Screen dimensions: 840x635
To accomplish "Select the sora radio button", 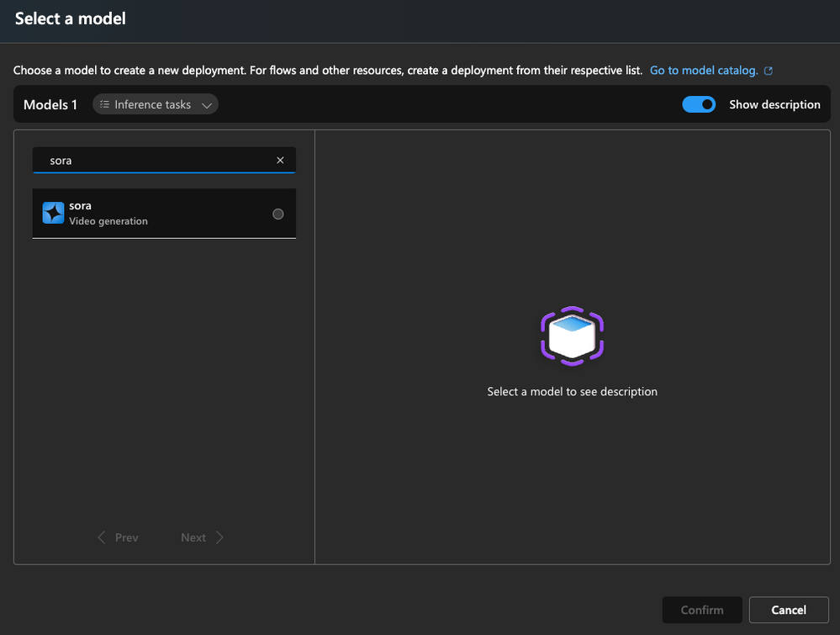I will 278,214.
